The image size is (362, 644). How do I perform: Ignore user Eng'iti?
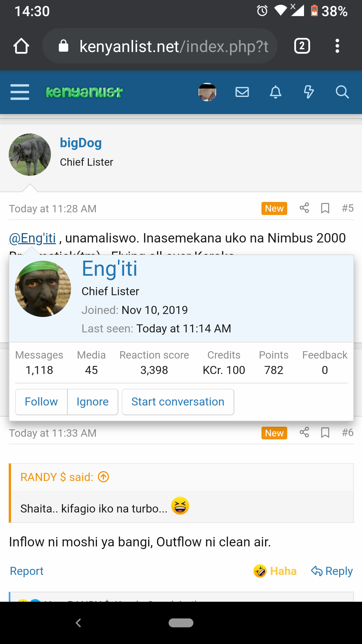(93, 402)
